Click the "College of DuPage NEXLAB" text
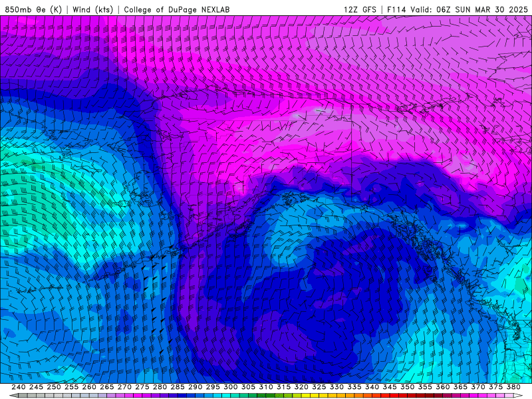The width and height of the screenshot is (532, 399). [x=177, y=9]
